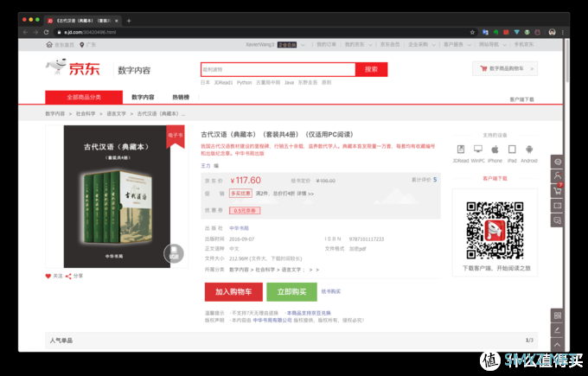Click the 试读 preview icon on cover
This screenshot has width=588, height=376.
(x=174, y=253)
